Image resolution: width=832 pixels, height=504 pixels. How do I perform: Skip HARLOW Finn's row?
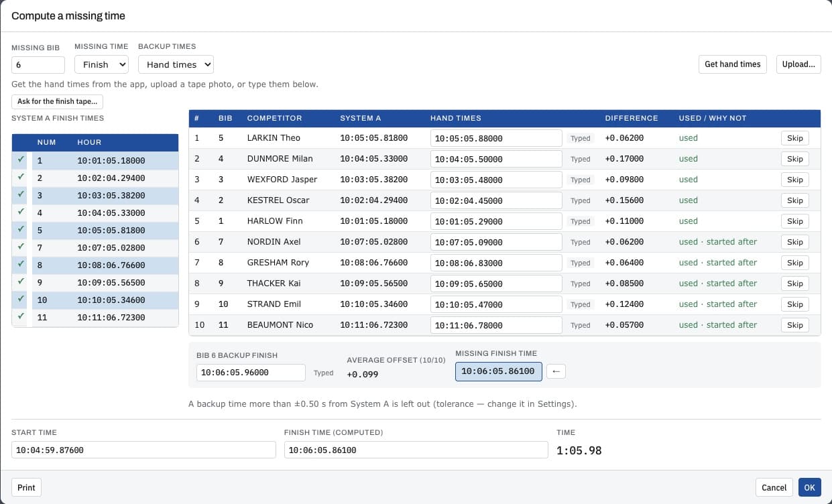coord(794,221)
